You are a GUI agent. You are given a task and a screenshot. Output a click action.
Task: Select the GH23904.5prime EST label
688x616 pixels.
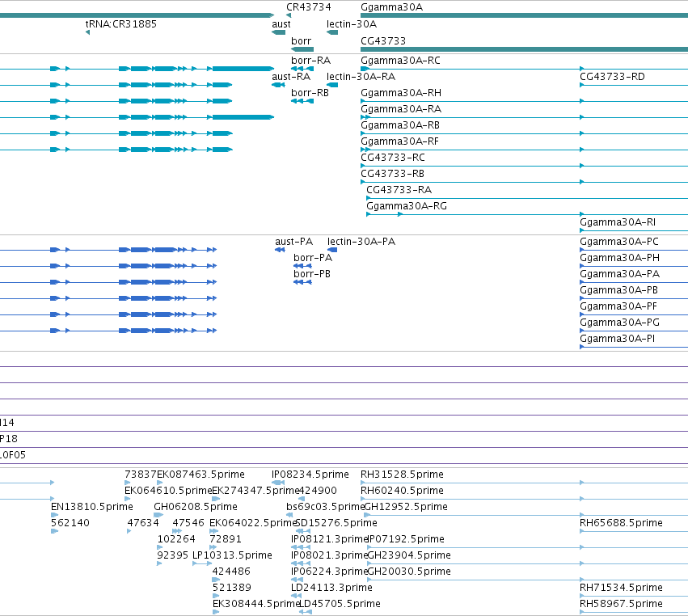(x=409, y=555)
